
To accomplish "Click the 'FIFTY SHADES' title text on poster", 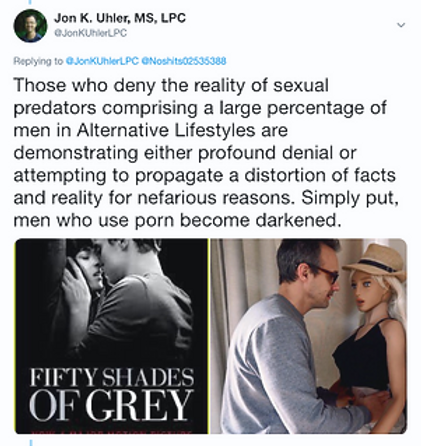I will tap(112, 377).
